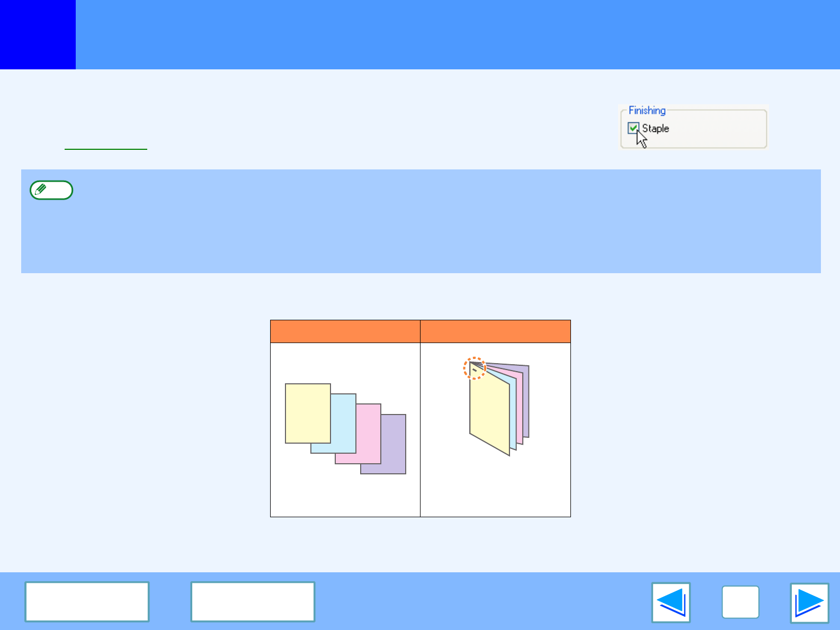This screenshot has width=840, height=630.
Task: Click the left orange table header cell
Action: [345, 331]
